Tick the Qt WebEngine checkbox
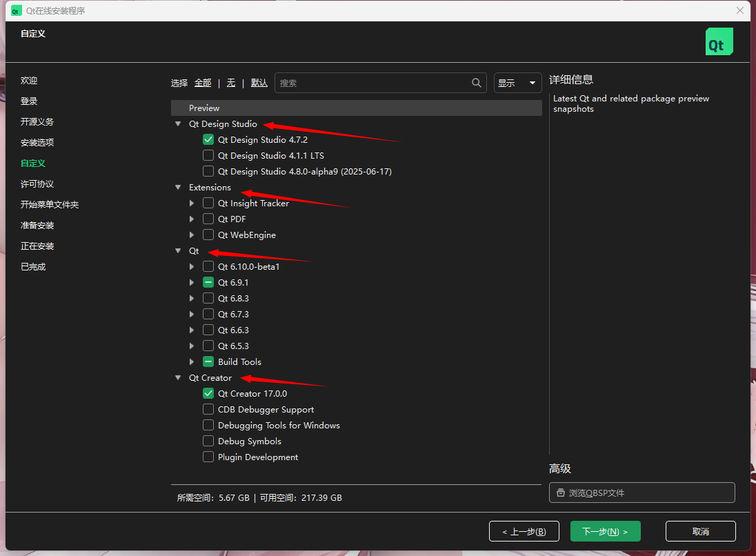The height and width of the screenshot is (556, 756). 208,235
